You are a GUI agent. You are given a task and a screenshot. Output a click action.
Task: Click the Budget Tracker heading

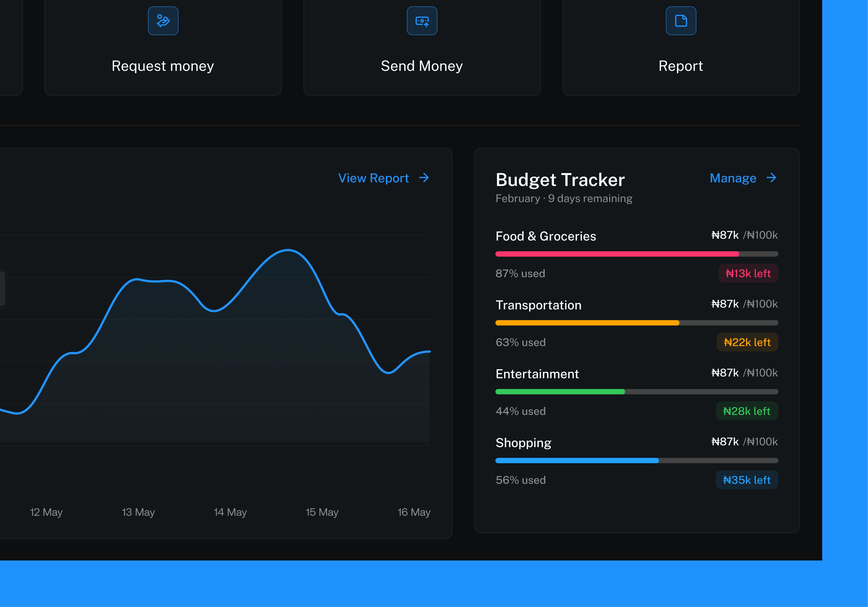(560, 180)
